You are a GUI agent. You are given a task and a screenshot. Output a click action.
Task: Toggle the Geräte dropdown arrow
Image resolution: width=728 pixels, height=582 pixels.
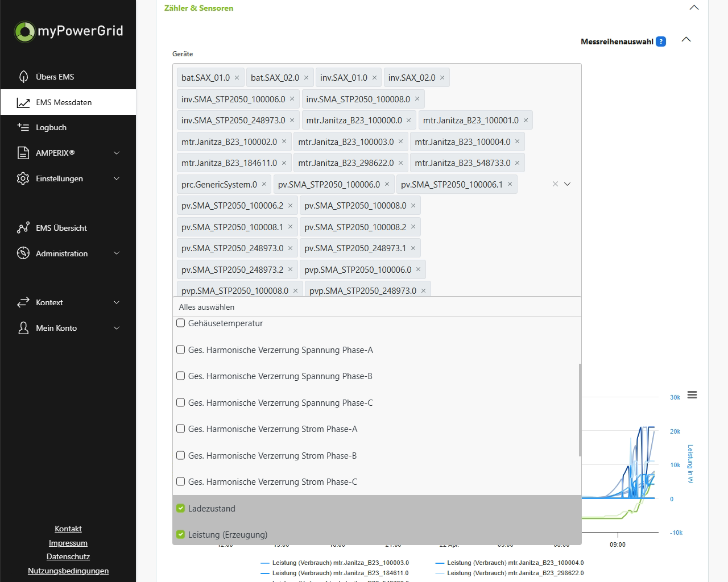coord(567,184)
